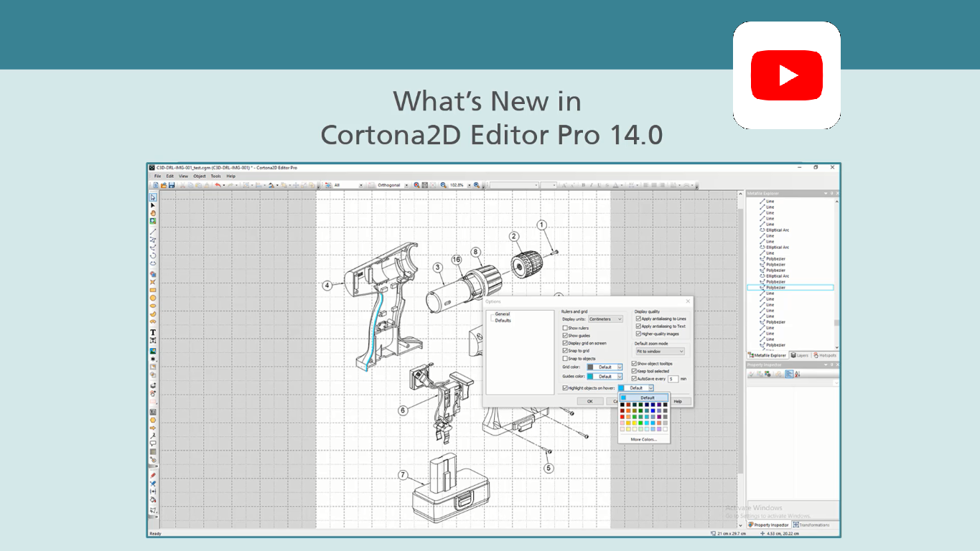Switch to the Layers tab
The width and height of the screenshot is (980, 551).
(800, 355)
